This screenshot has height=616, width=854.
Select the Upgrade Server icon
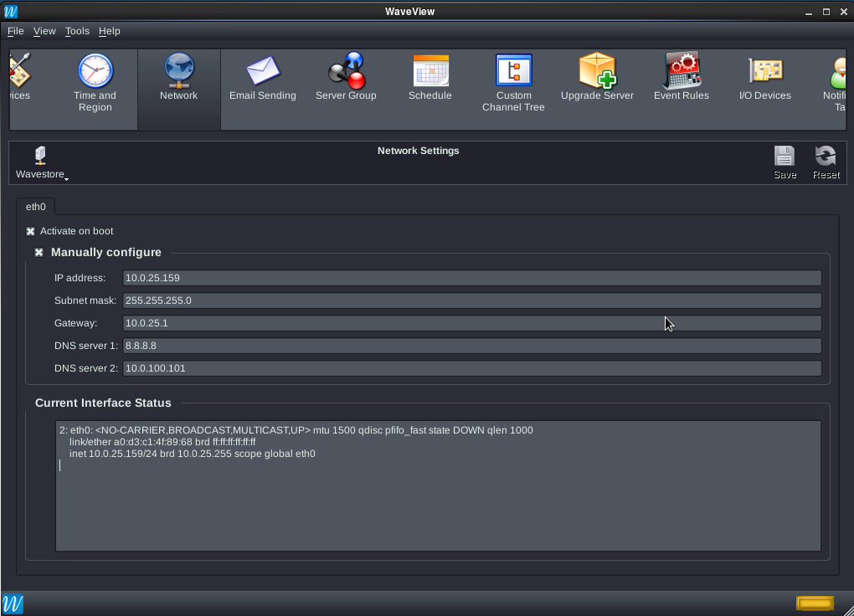(x=597, y=72)
